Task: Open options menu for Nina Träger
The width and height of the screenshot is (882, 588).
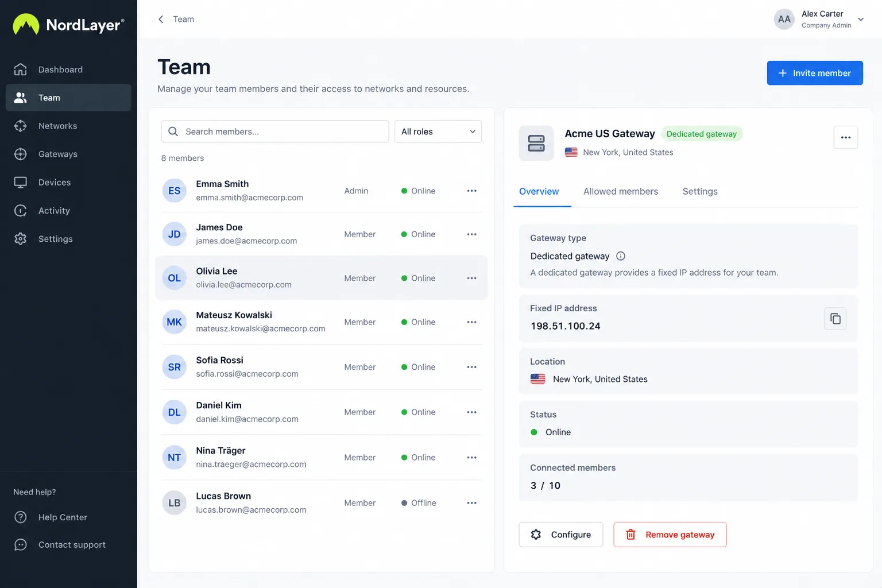Action: pyautogui.click(x=471, y=458)
